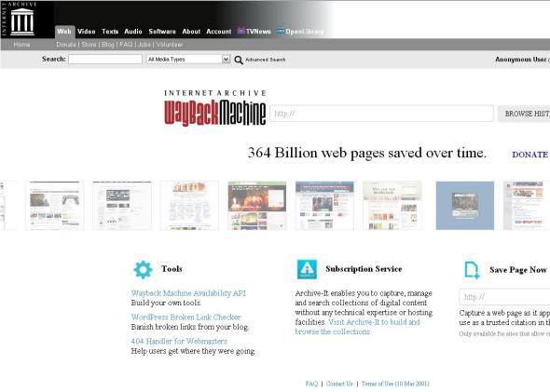Click the Open Library icon in navigation
The width and height of the screenshot is (550, 392).
(x=281, y=31)
